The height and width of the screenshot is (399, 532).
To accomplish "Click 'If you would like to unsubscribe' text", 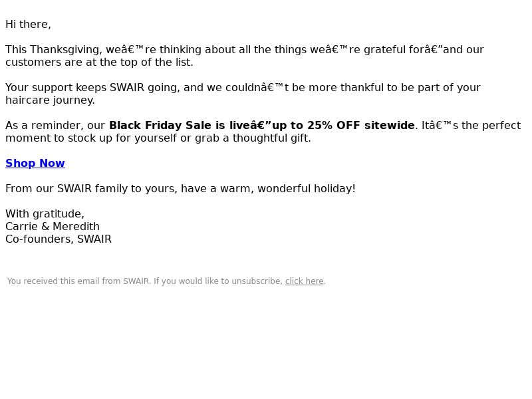I will click(218, 281).
